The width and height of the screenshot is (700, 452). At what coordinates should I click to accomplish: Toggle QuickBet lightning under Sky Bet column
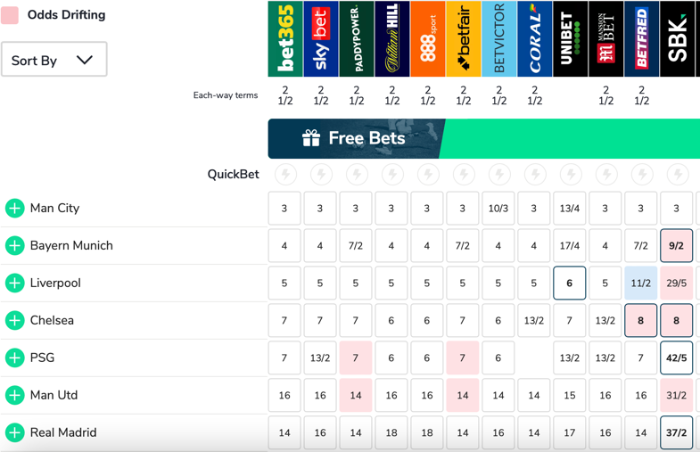click(x=320, y=174)
